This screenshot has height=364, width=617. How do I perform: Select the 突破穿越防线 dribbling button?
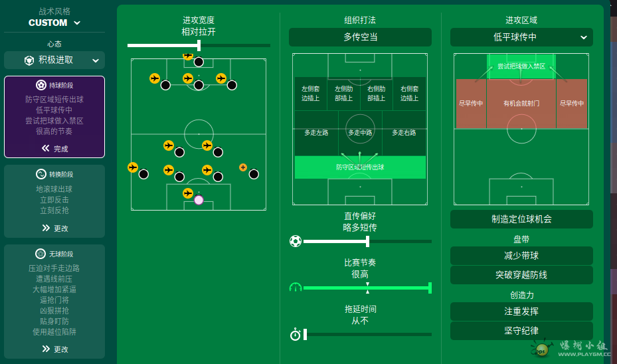[x=521, y=275]
